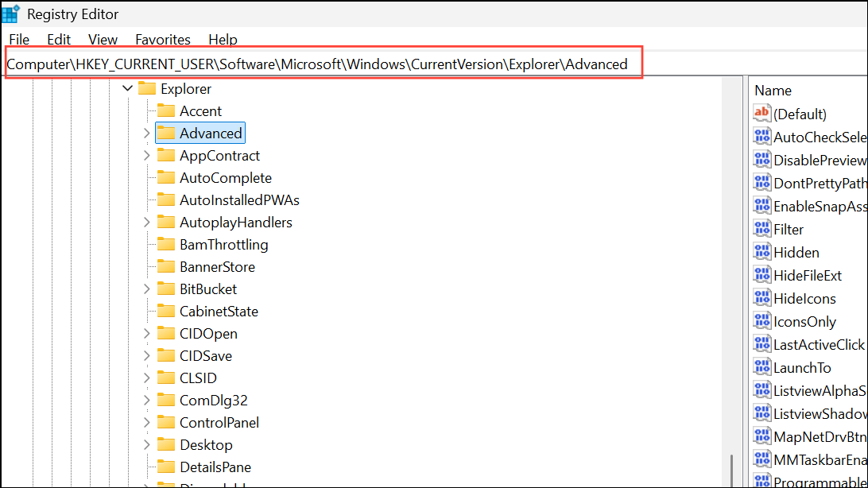Click the EnableSnapAss DWORD value icon
The width and height of the screenshot is (868, 488).
point(761,206)
